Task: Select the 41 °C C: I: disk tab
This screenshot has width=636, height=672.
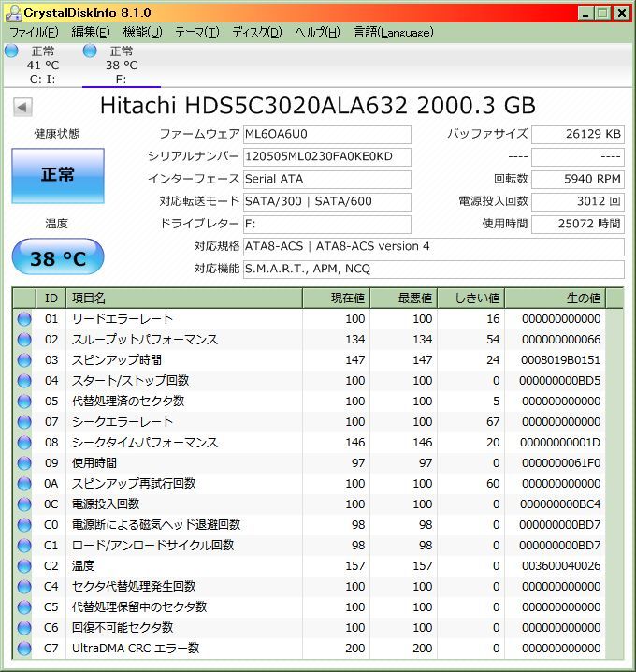Action: (43, 66)
